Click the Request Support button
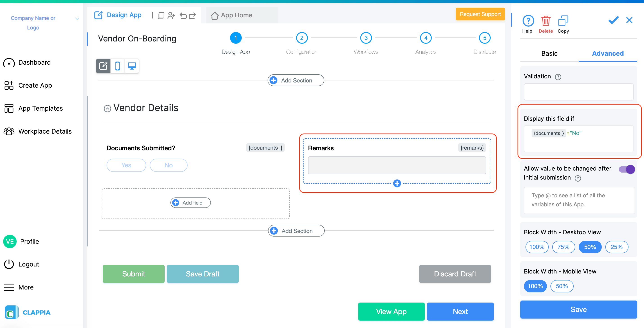 [x=480, y=14]
